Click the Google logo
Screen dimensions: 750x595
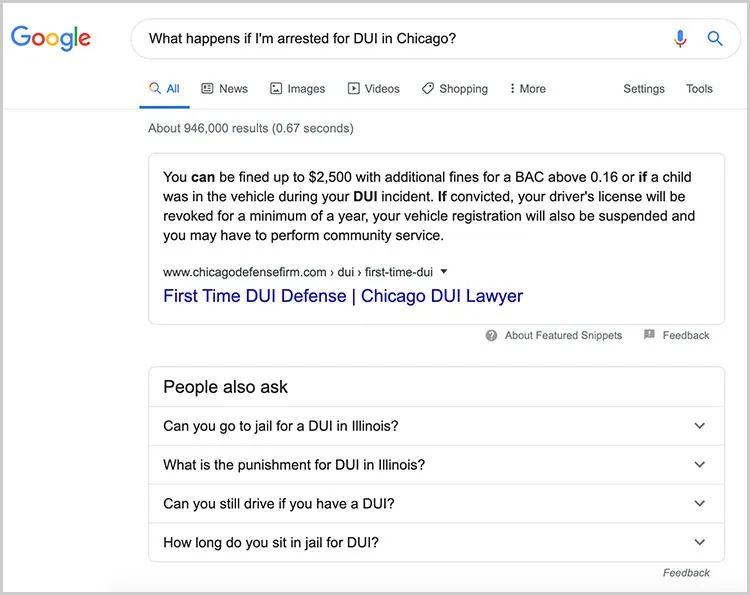tap(51, 38)
